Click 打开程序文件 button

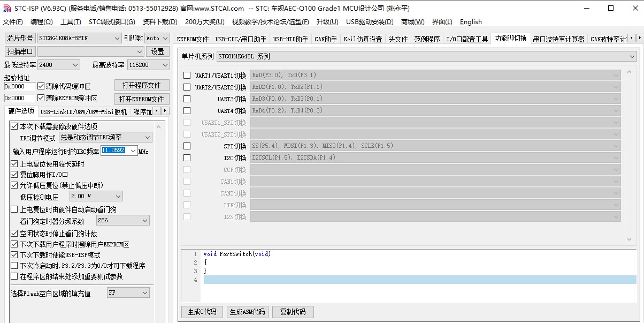point(142,86)
